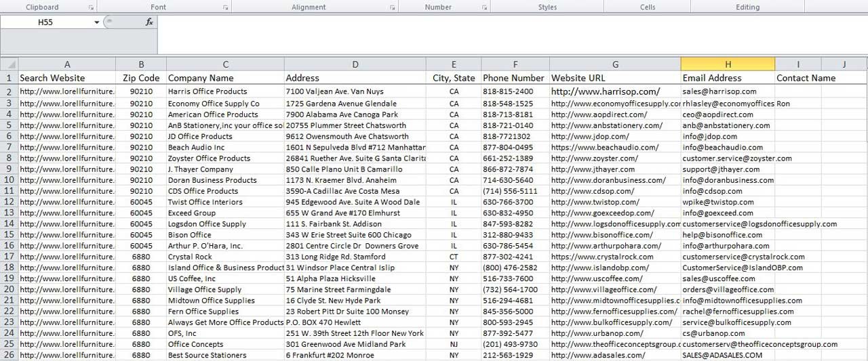
Task: Select column D header
Action: pos(355,64)
